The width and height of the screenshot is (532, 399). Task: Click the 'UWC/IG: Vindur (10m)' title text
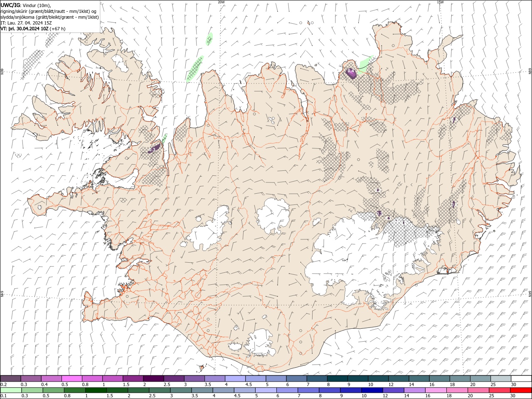tap(26, 5)
